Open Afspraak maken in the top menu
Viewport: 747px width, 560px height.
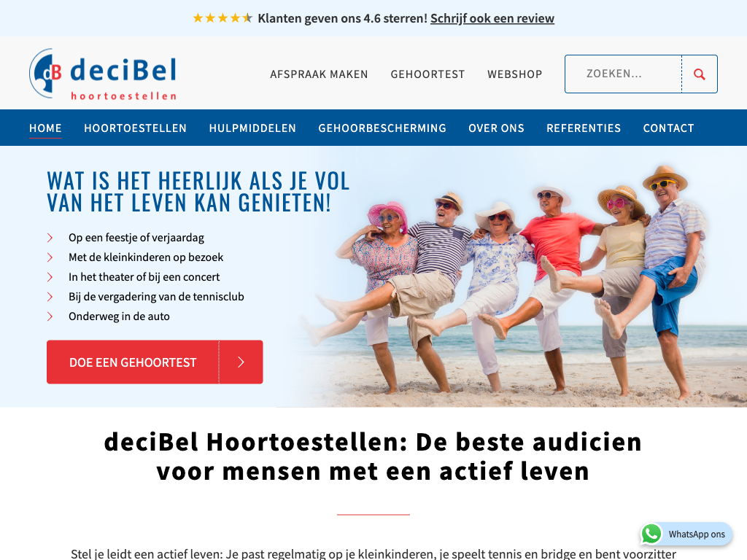click(319, 74)
